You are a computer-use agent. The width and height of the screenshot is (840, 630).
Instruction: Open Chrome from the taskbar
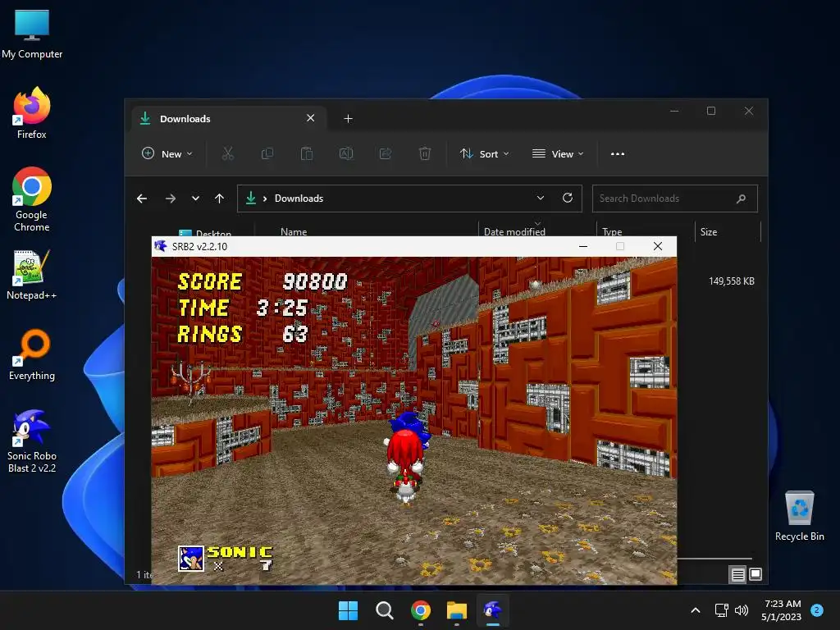coord(421,610)
